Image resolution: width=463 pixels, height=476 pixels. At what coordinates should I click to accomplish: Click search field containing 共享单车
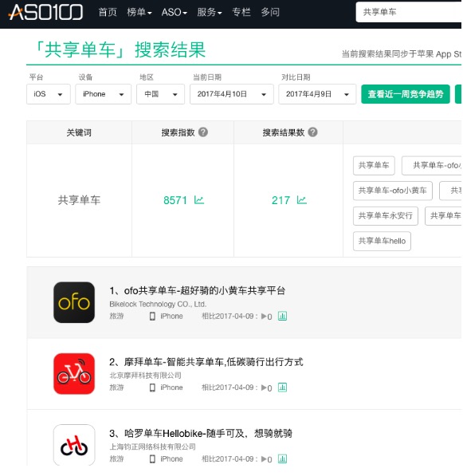(x=408, y=12)
